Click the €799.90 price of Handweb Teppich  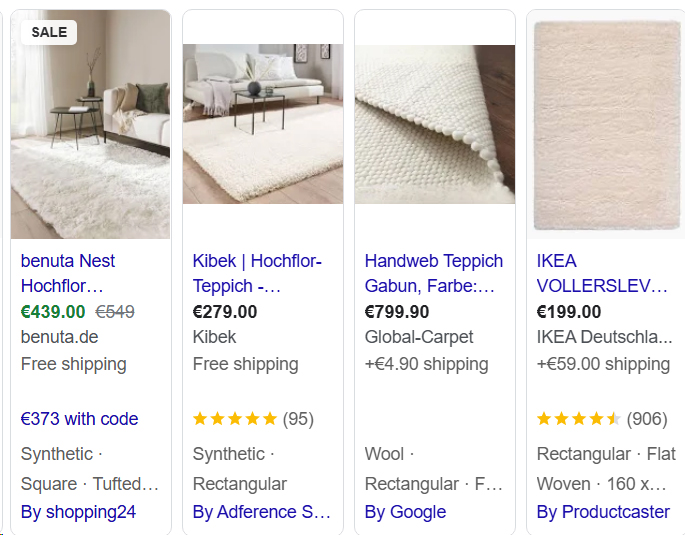pos(397,312)
